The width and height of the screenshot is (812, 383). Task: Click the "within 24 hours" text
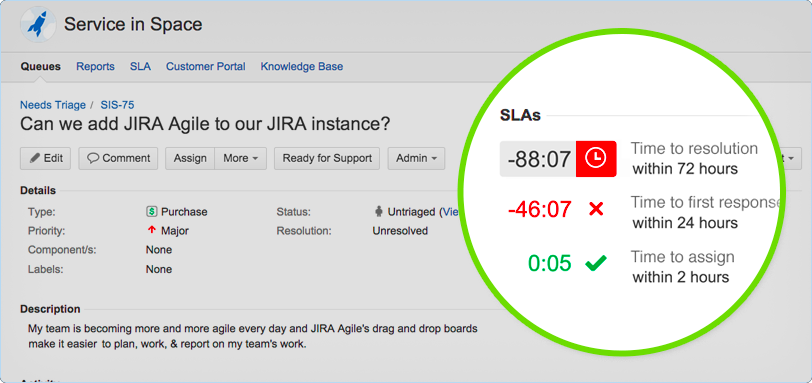point(685,223)
